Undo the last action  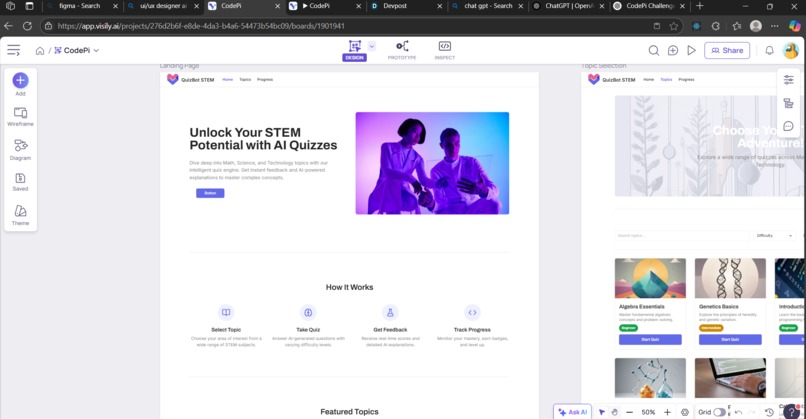739,412
